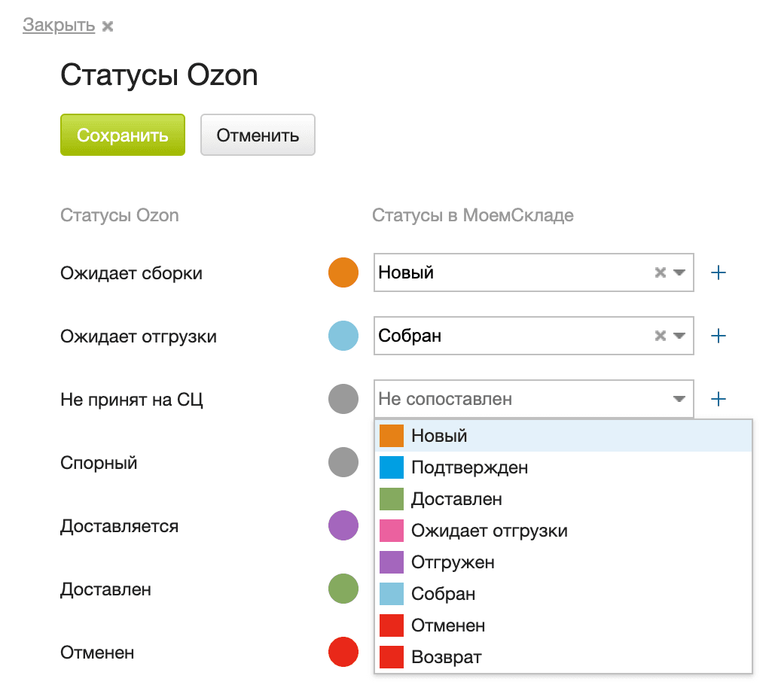
Task: Click the red color circle for Отменен
Action: click(343, 652)
